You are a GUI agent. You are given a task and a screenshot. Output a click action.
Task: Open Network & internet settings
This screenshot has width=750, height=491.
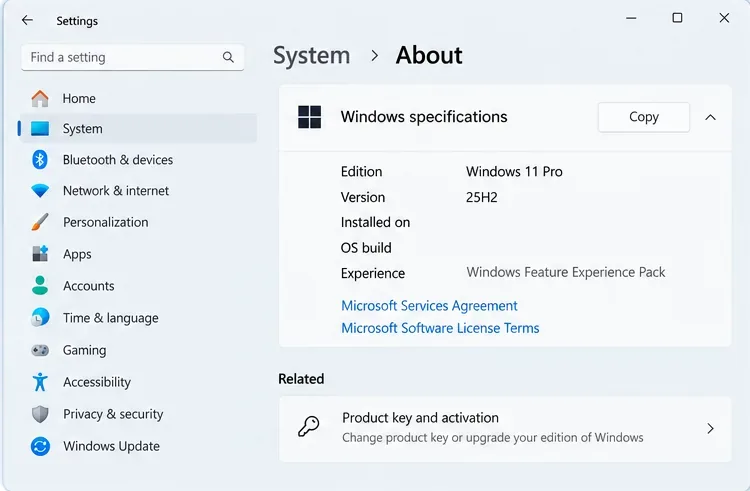(x=139, y=191)
